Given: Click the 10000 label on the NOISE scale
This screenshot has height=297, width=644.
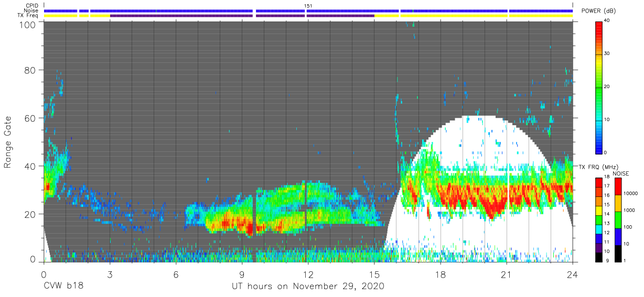Looking at the screenshot, I should click(631, 193).
